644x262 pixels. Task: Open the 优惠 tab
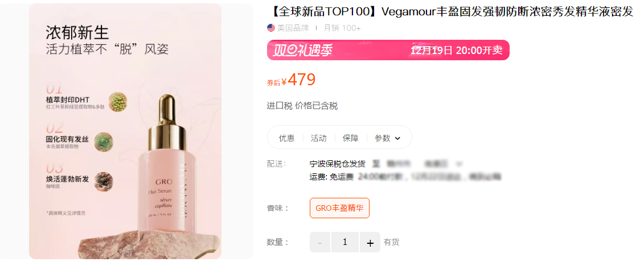click(286, 138)
